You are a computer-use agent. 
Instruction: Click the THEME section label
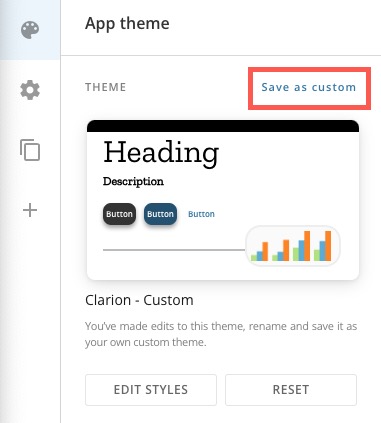coord(106,87)
